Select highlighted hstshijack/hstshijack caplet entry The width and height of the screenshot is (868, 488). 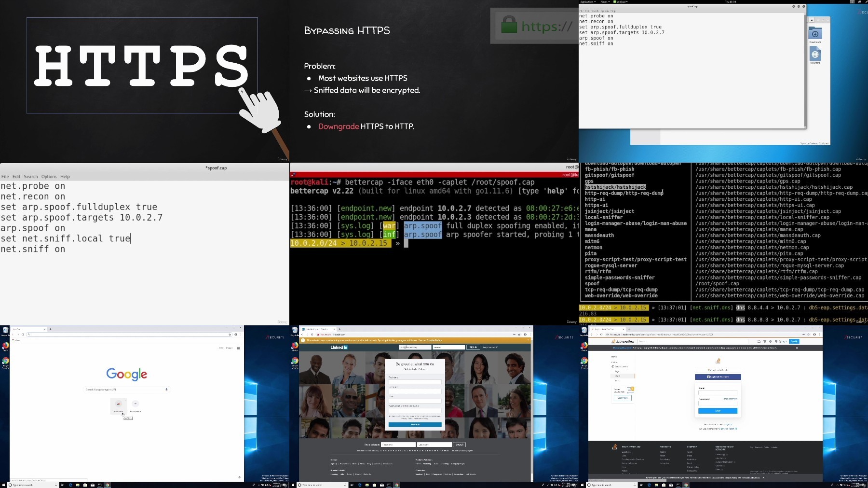click(615, 187)
